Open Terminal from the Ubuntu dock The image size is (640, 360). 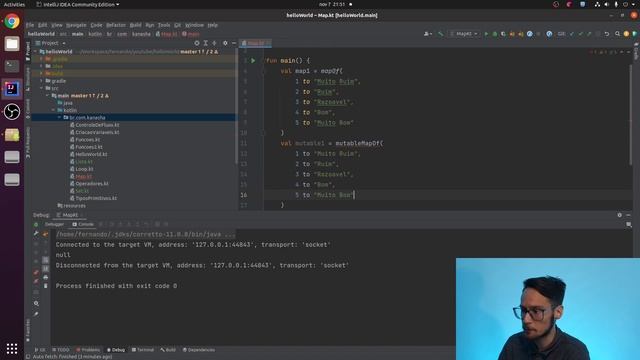tap(12, 66)
